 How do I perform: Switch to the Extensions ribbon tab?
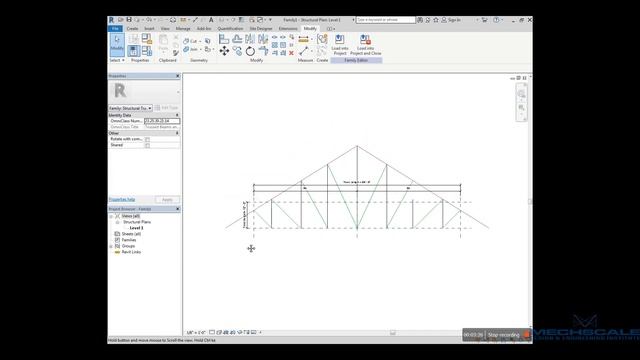tap(288, 29)
